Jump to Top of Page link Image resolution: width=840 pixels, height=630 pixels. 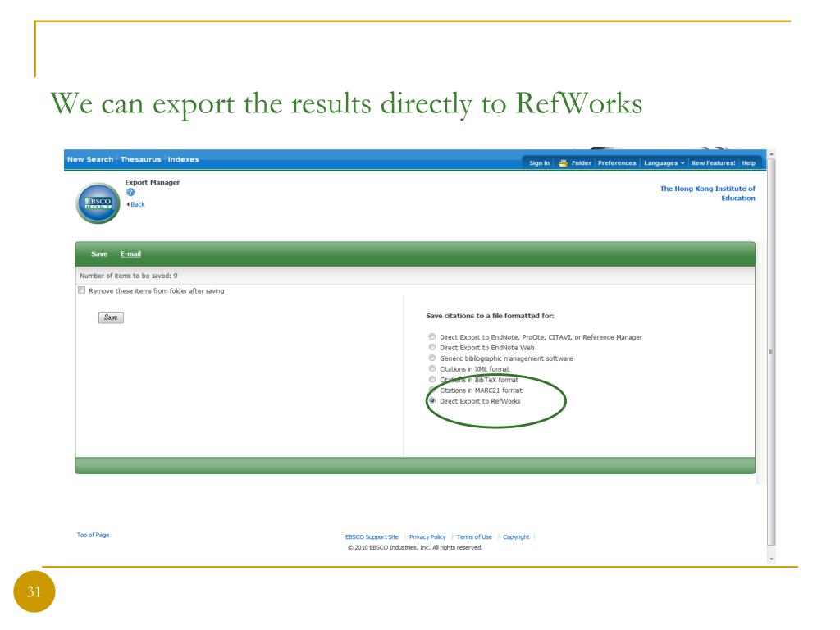(x=93, y=535)
